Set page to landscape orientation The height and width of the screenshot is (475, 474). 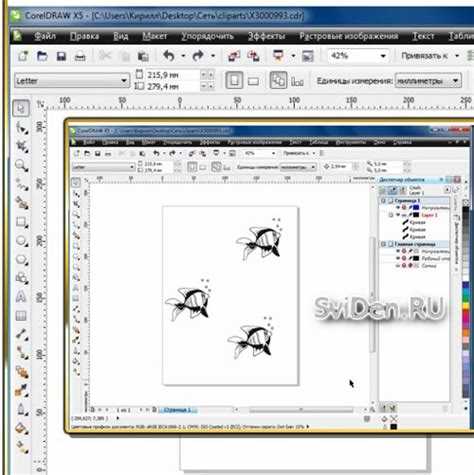click(x=253, y=81)
